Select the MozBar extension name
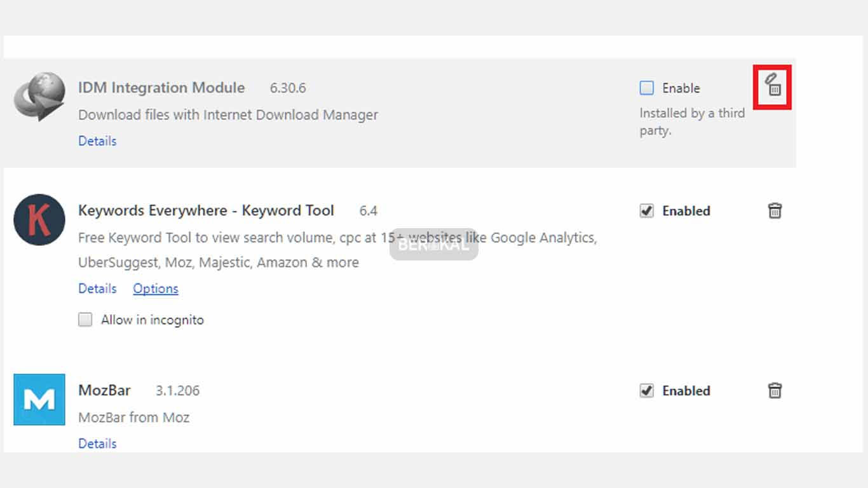Screen dimensions: 868x488 (104, 390)
